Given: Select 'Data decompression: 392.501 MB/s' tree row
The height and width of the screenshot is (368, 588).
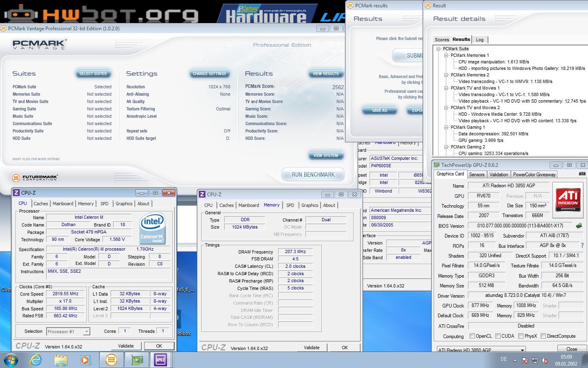Looking at the screenshot, I should pos(493,134).
